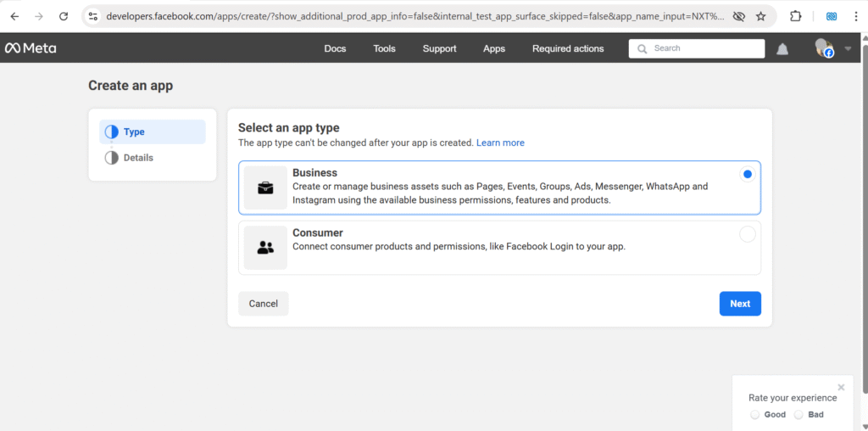Click the Business briefcase icon
The height and width of the screenshot is (431, 868).
click(x=265, y=188)
